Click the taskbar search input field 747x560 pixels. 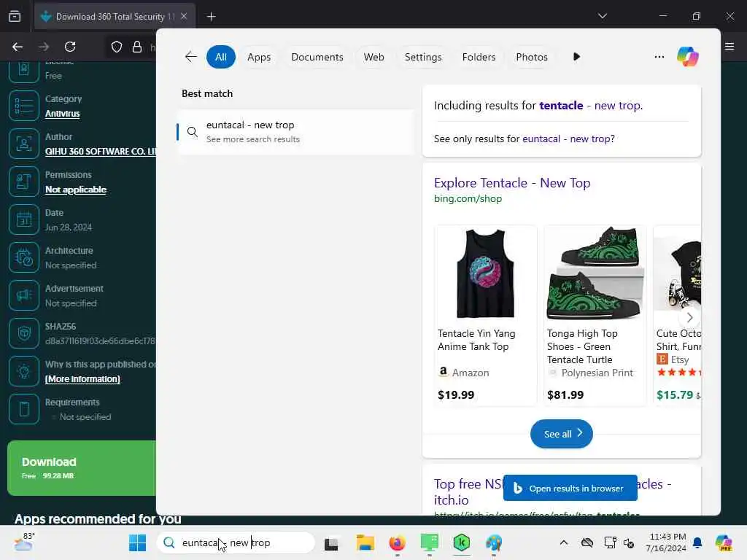(236, 542)
